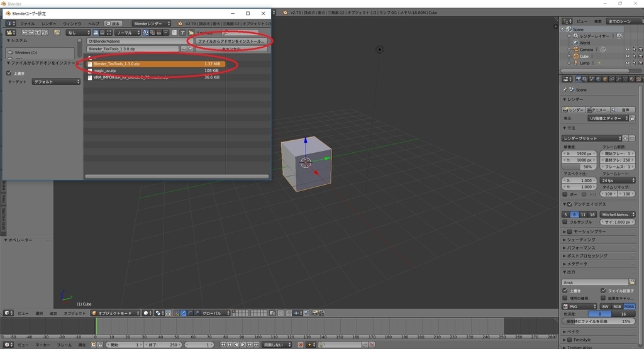The width and height of the screenshot is (644, 349).
Task: Enable the フルサンプル checkbox
Action: click(565, 222)
